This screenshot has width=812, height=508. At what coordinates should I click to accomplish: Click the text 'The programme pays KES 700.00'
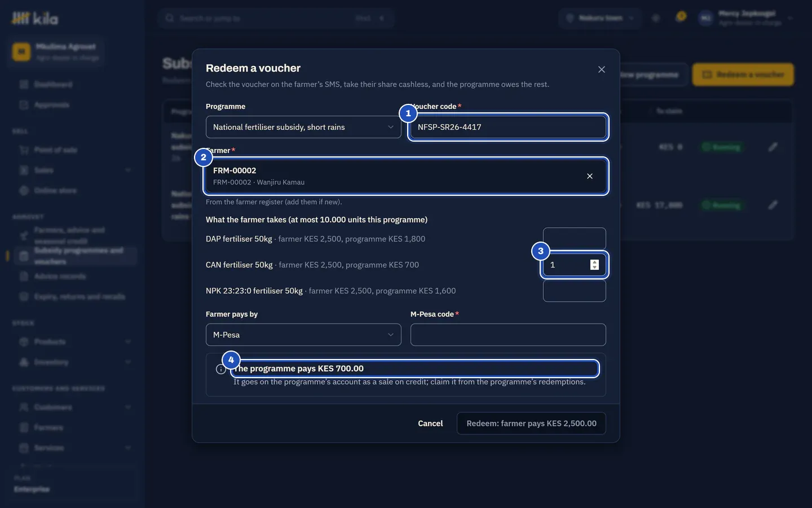(x=299, y=369)
